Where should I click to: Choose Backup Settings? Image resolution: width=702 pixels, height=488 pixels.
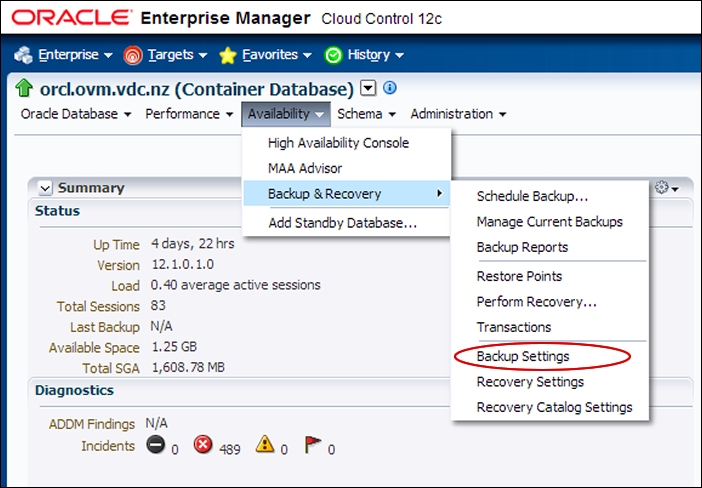(550, 356)
